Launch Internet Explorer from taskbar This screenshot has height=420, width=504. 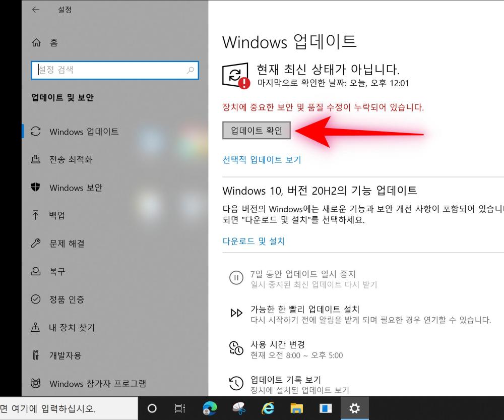point(268,408)
